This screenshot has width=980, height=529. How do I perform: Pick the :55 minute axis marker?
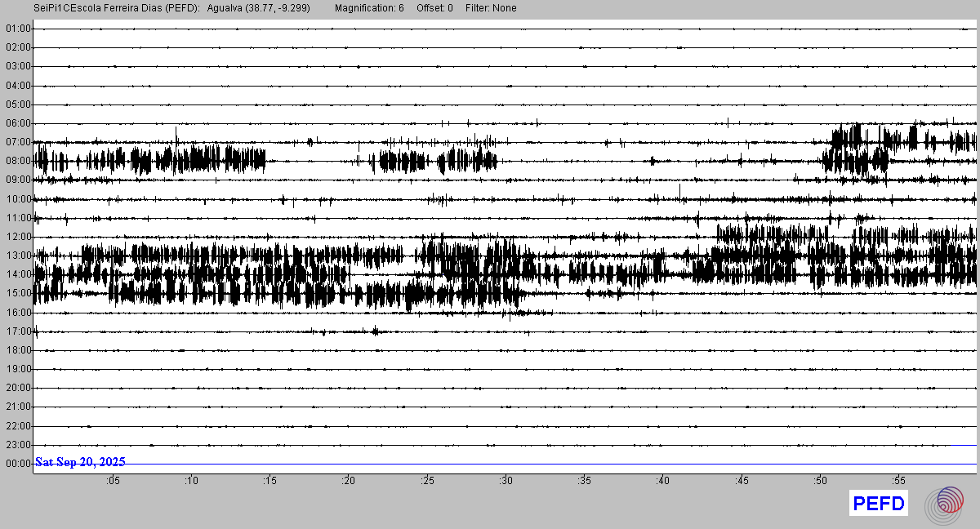[x=898, y=481]
